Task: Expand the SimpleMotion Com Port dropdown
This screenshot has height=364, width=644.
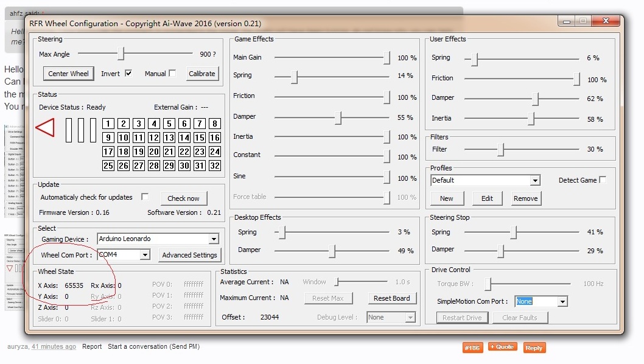Action: point(562,301)
